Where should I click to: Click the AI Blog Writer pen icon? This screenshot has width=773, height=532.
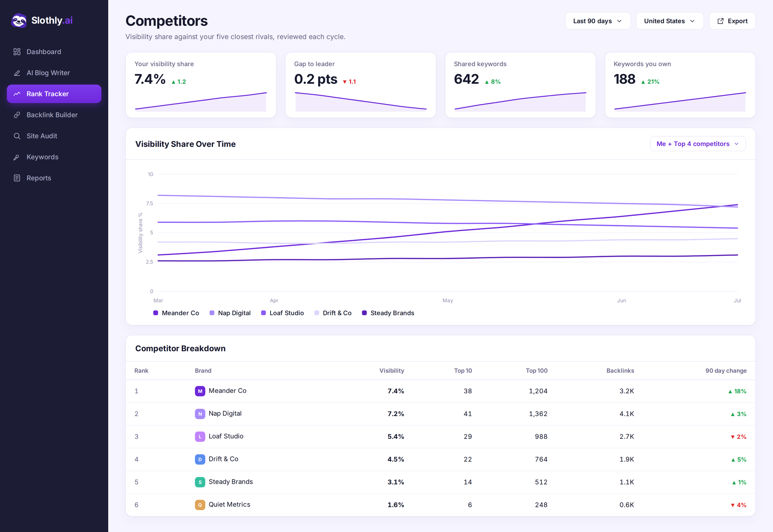pyautogui.click(x=17, y=73)
